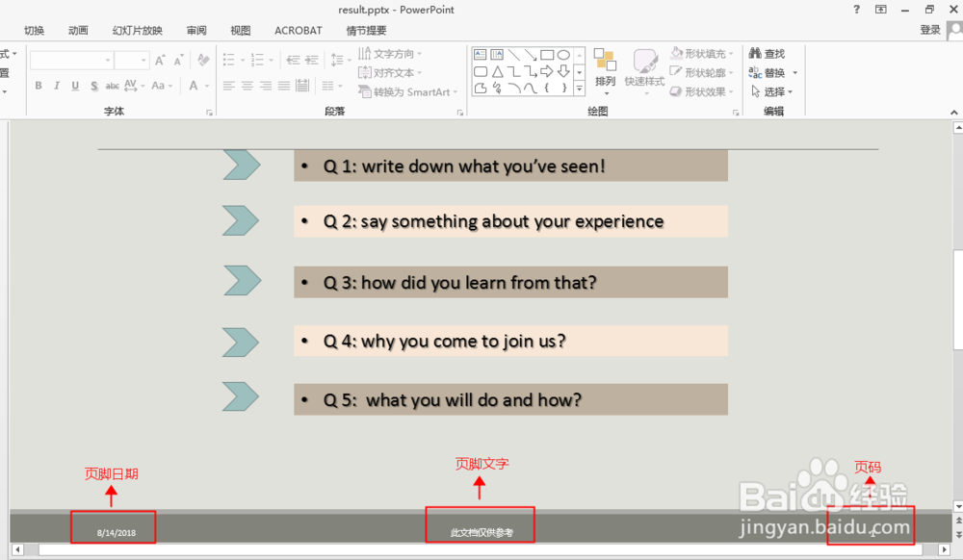Click the increase font size icon

click(160, 60)
